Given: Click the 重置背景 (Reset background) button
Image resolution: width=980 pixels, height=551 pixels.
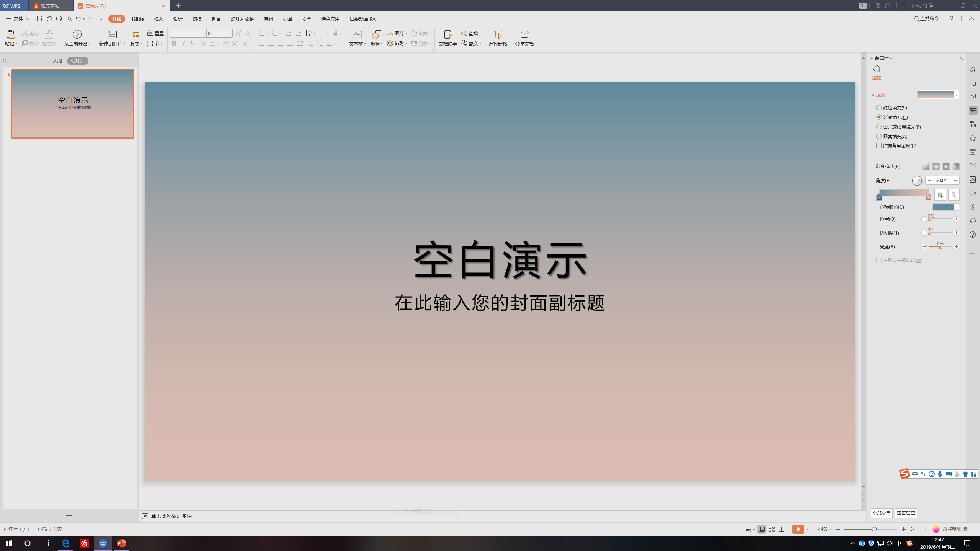Looking at the screenshot, I should pyautogui.click(x=906, y=513).
